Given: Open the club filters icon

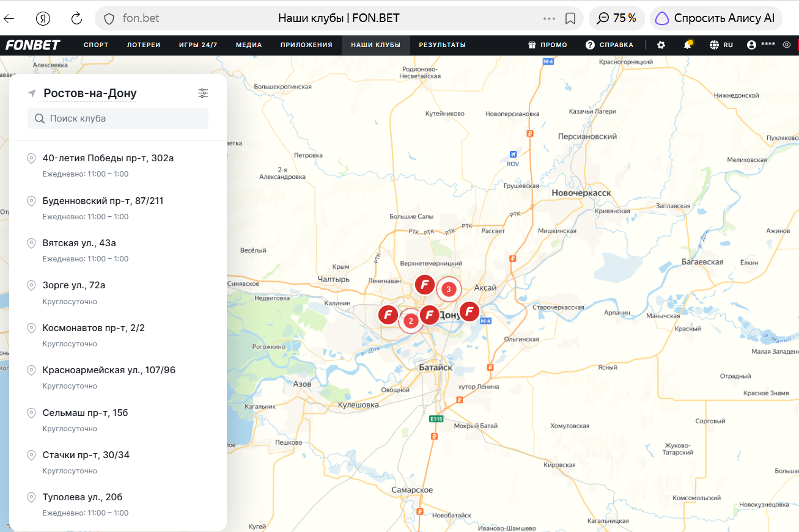Looking at the screenshot, I should (204, 93).
